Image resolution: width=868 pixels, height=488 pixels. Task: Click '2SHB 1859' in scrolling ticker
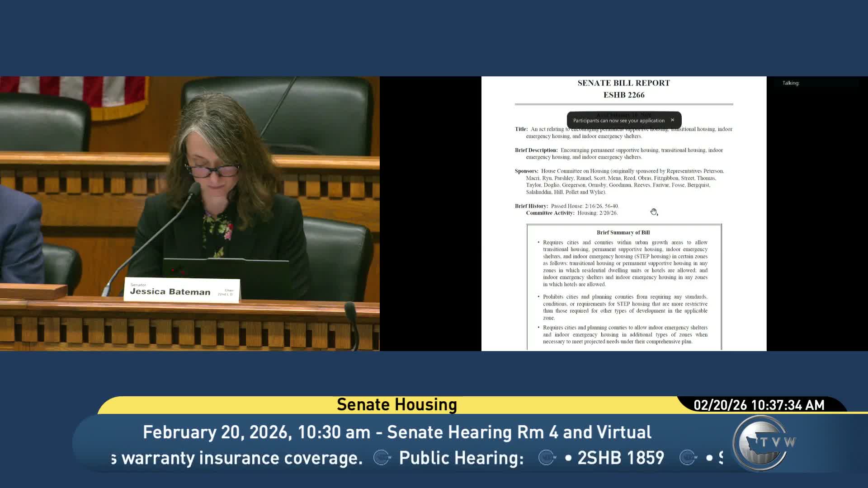620,458
